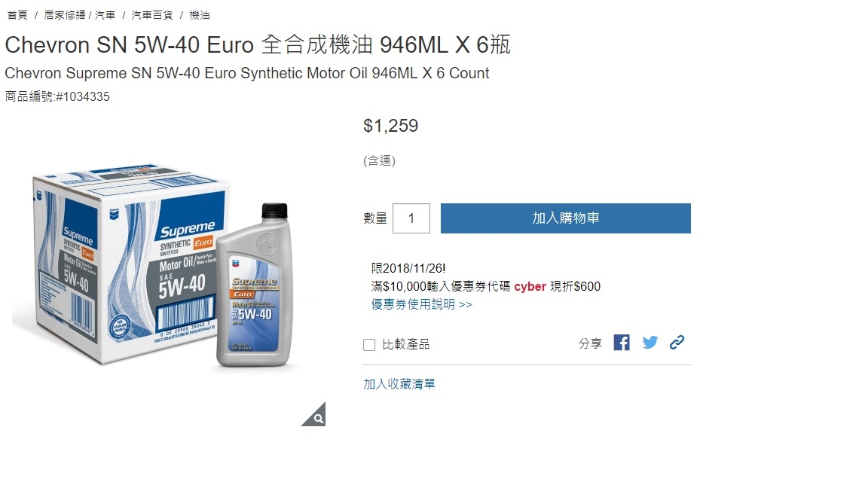Viewport: 868px width, 488px height.
Task: Open 機油 breadcrumb category
Action: pyautogui.click(x=199, y=15)
